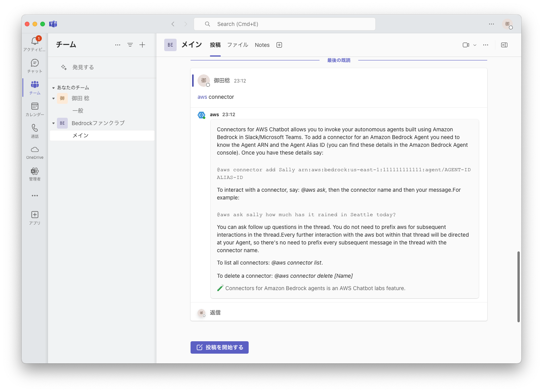The height and width of the screenshot is (392, 543).
Task: Click the aws mention link
Action: coord(202,97)
